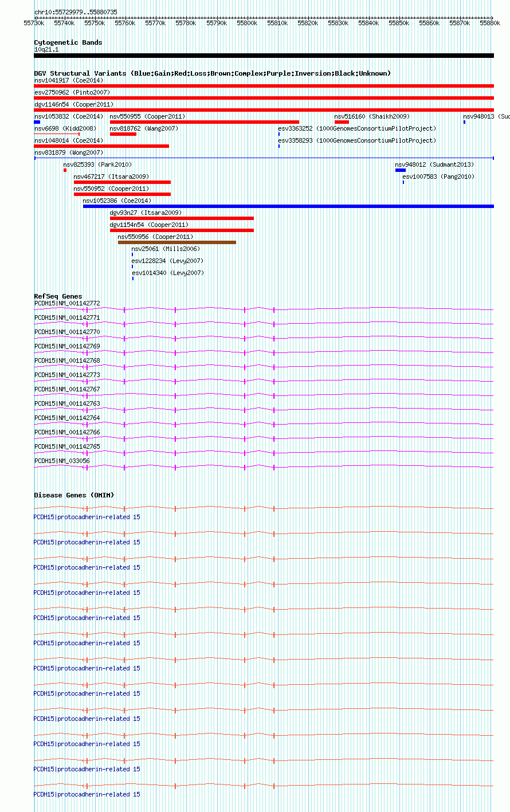Click the 55830k ruler position
510x812 pixels.
tap(338, 23)
